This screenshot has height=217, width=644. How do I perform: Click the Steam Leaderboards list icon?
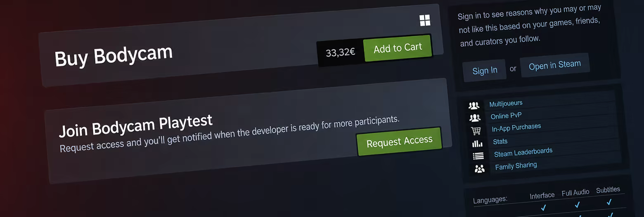pos(478,156)
